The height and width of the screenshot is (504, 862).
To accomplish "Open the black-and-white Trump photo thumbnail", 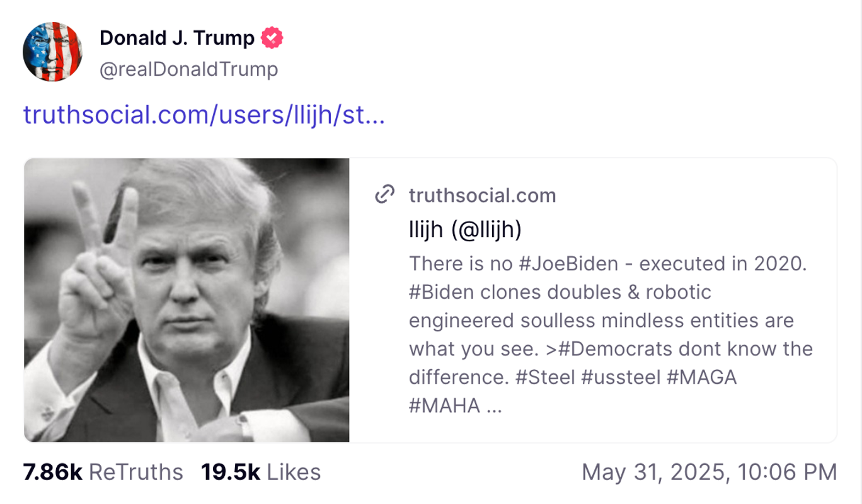I will click(187, 299).
